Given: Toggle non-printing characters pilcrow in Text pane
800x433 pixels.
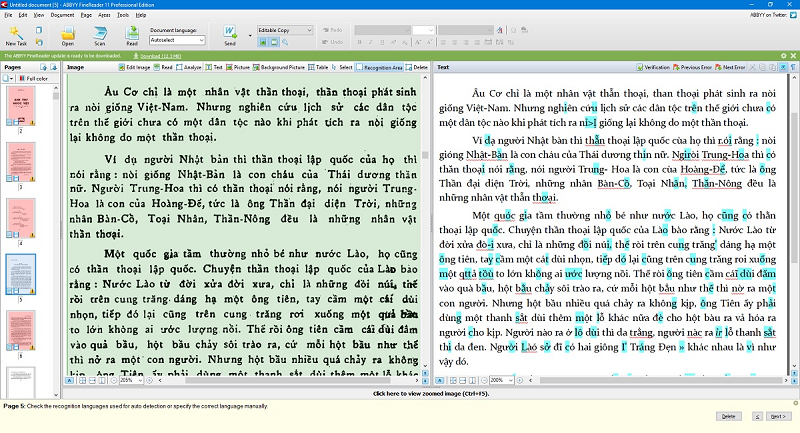Looking at the screenshot, I should click(x=791, y=67).
